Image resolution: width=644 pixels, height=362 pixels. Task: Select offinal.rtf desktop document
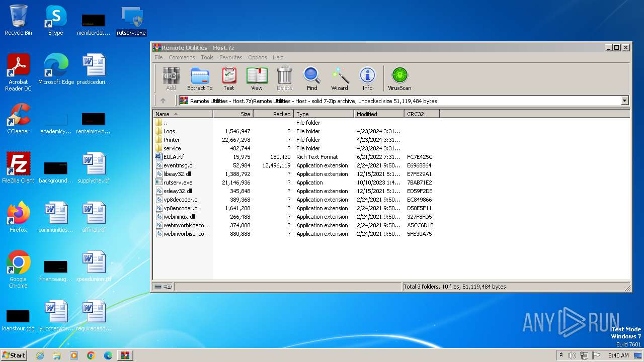point(94,218)
